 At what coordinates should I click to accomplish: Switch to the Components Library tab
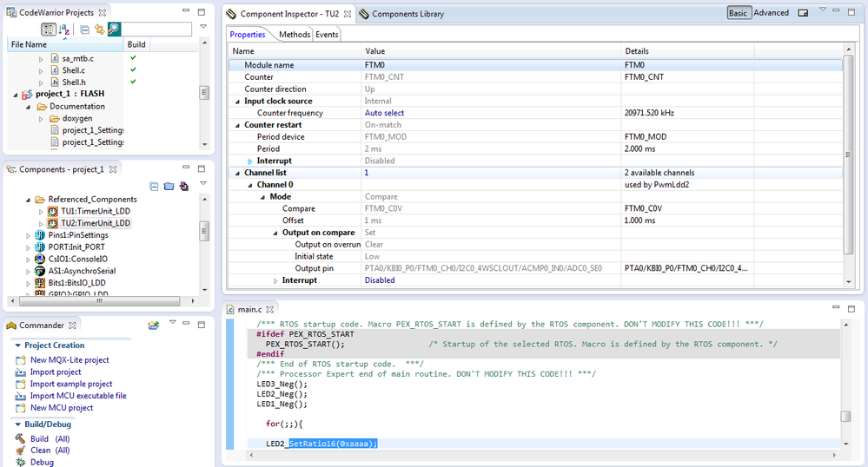pyautogui.click(x=407, y=14)
